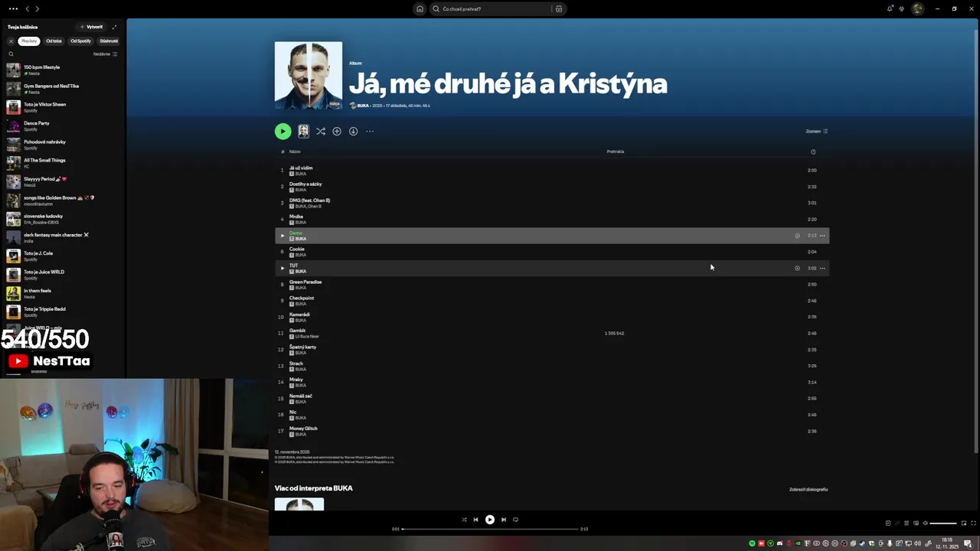Open more options for Demo track

[x=822, y=236]
